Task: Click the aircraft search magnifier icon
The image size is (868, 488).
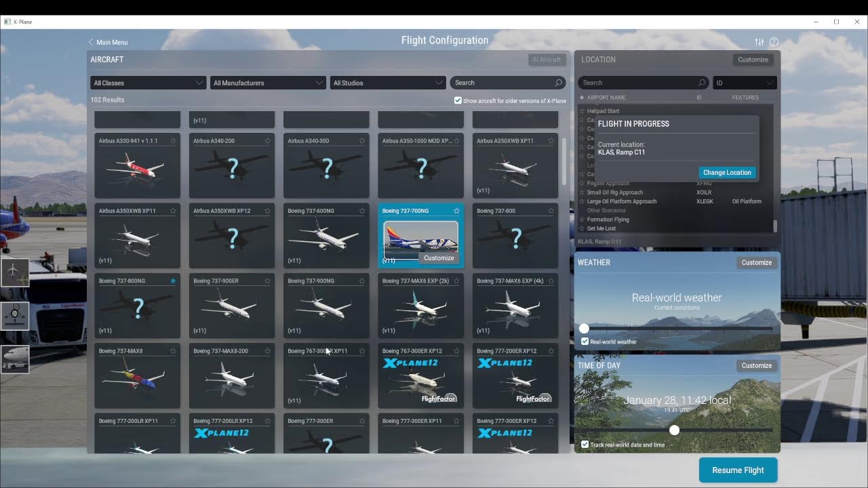Action: tap(558, 83)
